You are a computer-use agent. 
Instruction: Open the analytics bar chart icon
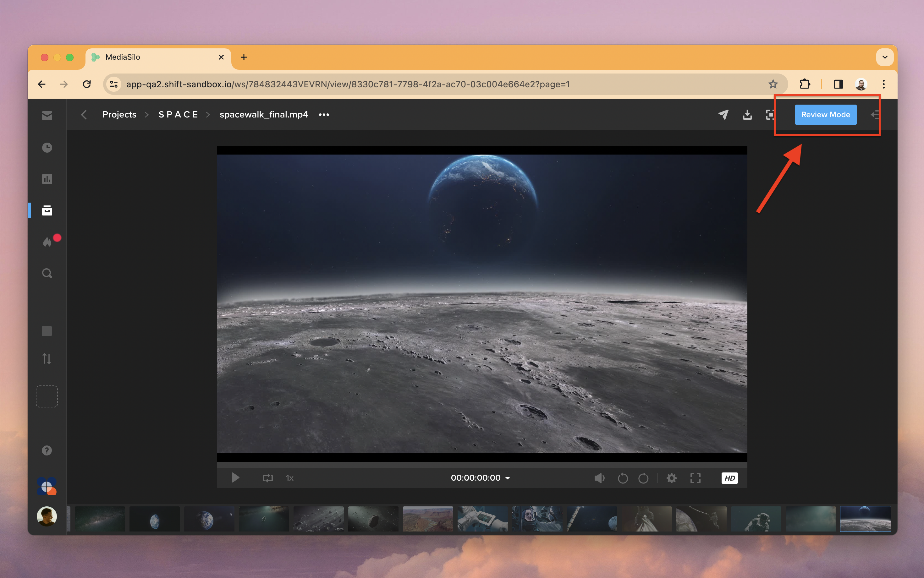pos(47,179)
